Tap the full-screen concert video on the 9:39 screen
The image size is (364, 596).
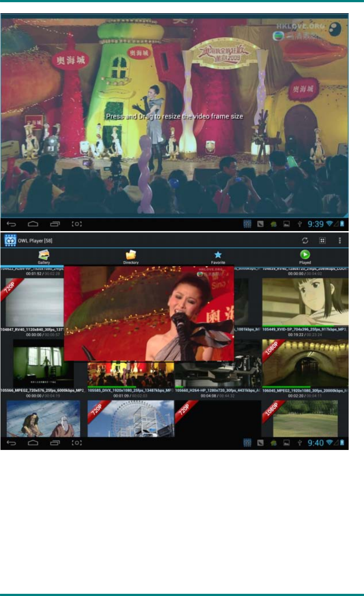174,115
